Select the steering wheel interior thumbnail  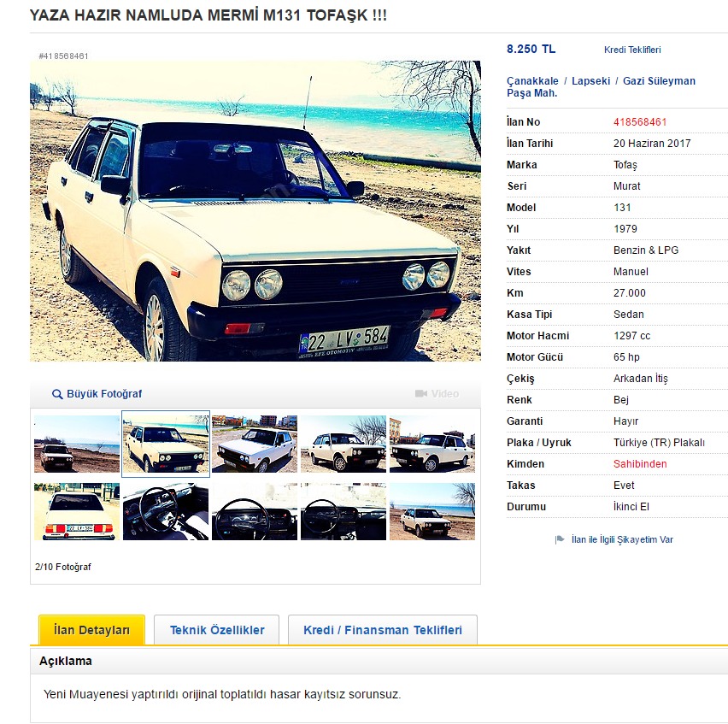166,511
